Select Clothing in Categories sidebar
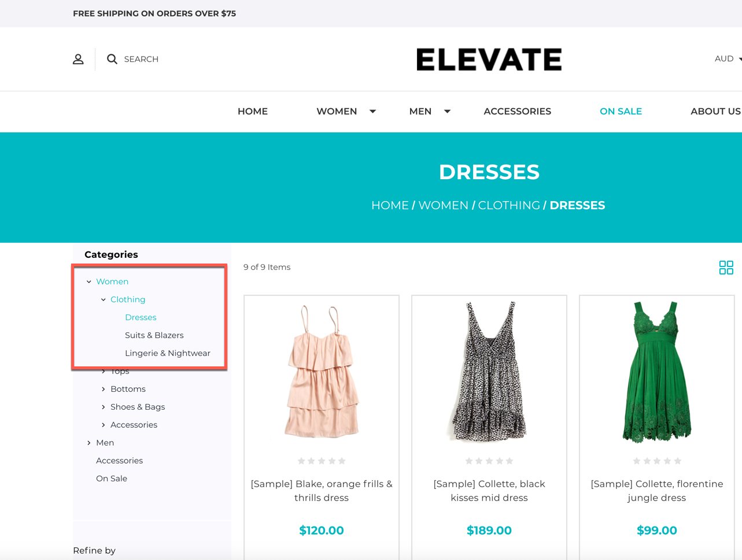Screen dimensions: 742x560 128,299
